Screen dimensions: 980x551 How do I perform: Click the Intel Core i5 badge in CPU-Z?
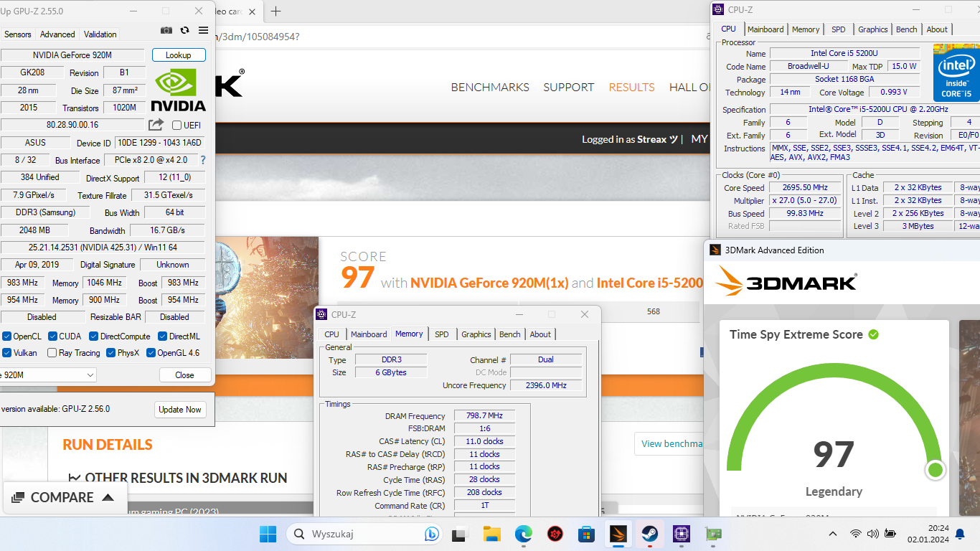[956, 73]
